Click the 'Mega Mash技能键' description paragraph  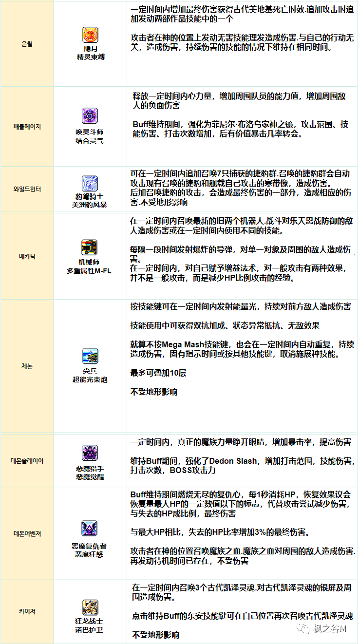(x=242, y=349)
